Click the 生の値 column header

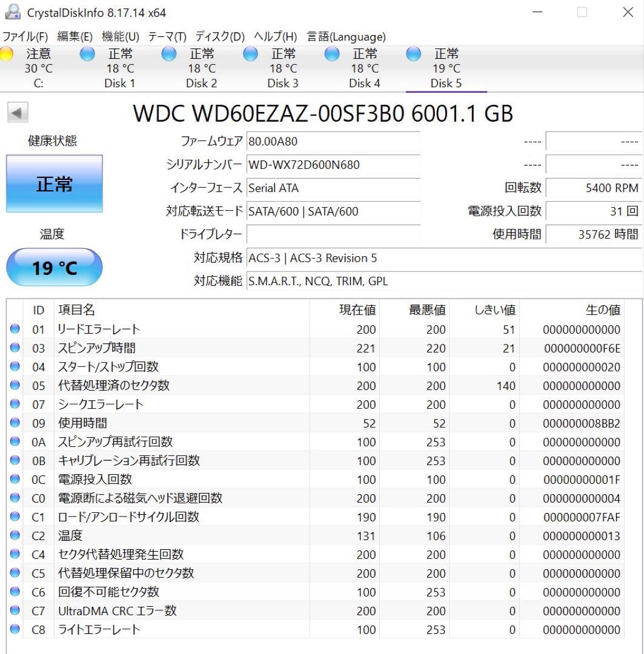[572, 310]
